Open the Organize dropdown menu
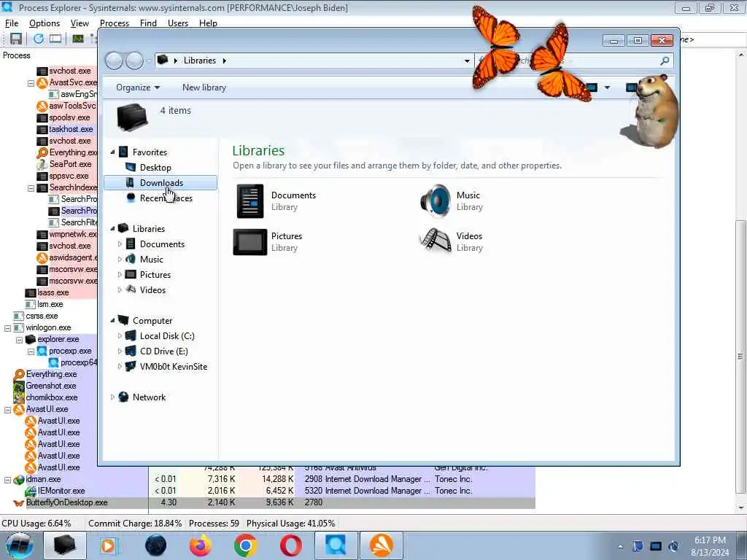The width and height of the screenshot is (747, 560). tap(138, 87)
